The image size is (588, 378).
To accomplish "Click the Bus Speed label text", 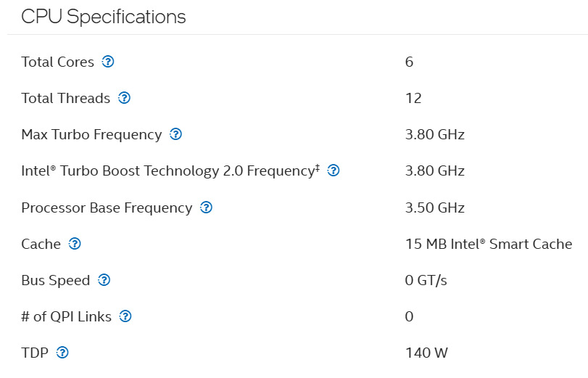I will (56, 280).
